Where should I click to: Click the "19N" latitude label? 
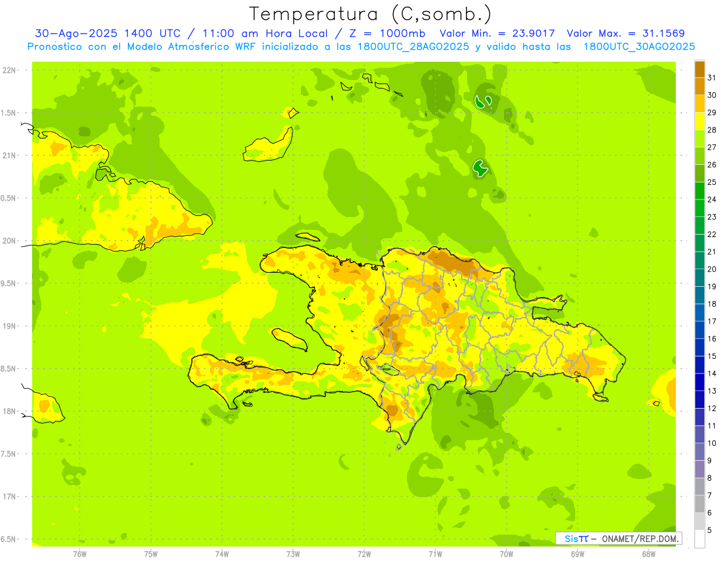pos(9,326)
